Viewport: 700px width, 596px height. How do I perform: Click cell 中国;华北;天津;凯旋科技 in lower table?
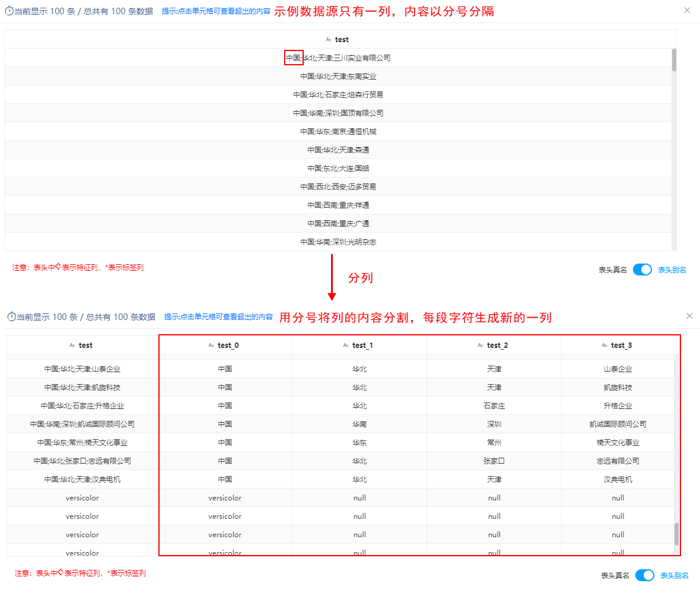tap(82, 388)
